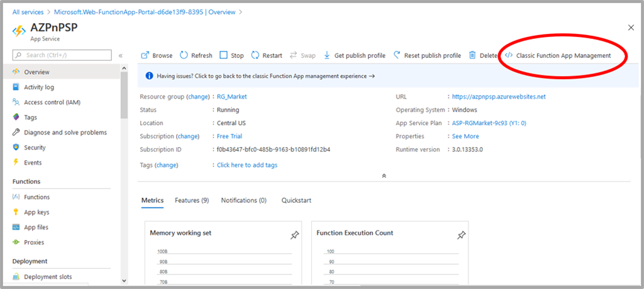The width and height of the screenshot is (644, 289).
Task: Switch to Notifications (0) tab
Action: coord(244,200)
